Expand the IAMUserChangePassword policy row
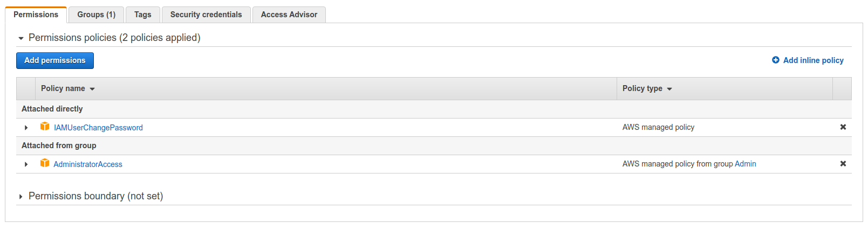This screenshot has height=236, width=868. pos(26,128)
